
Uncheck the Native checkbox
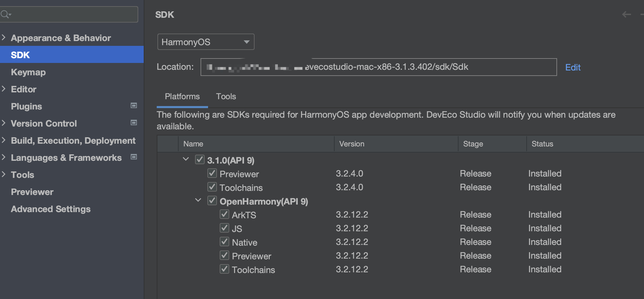coord(224,242)
